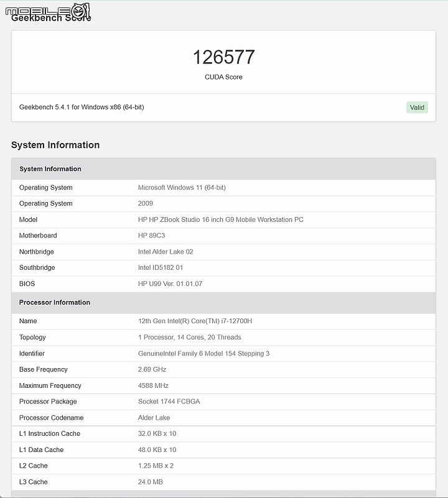Click the Model row label
Viewport: 448px width, 498px height.
coord(28,219)
